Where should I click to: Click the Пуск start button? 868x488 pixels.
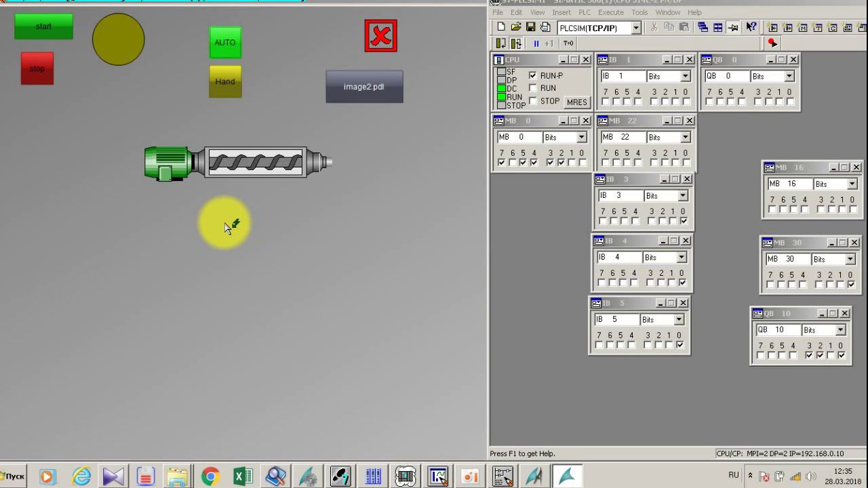click(x=14, y=476)
